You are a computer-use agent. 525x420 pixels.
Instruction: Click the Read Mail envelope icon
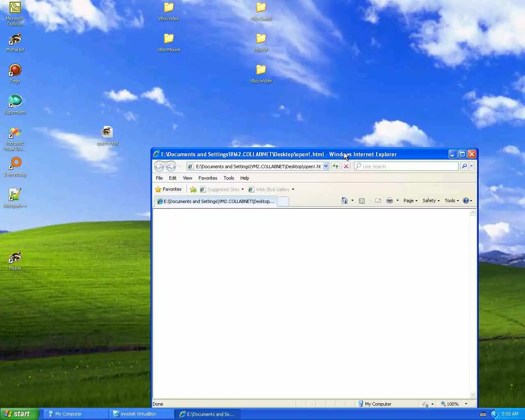tap(378, 201)
